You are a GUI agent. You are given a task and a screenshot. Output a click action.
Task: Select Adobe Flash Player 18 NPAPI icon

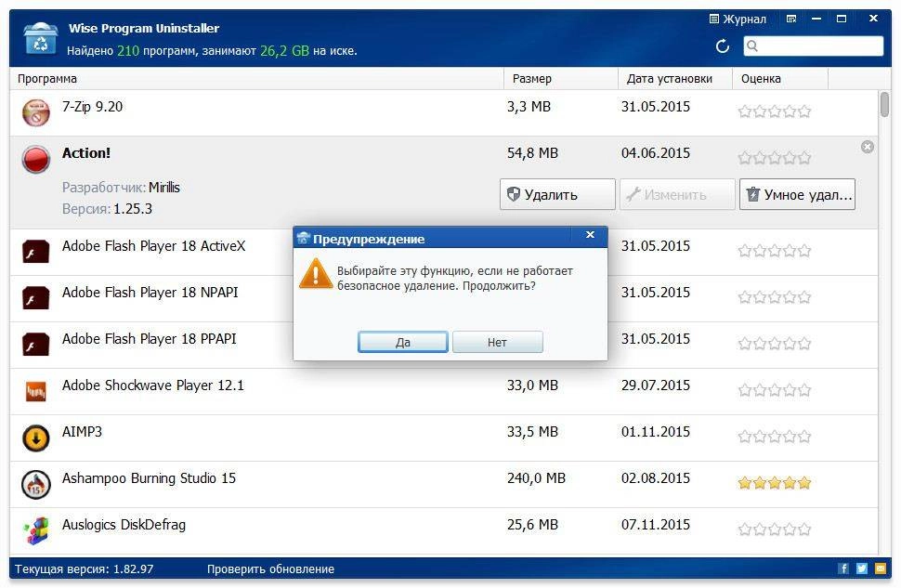coord(35,298)
